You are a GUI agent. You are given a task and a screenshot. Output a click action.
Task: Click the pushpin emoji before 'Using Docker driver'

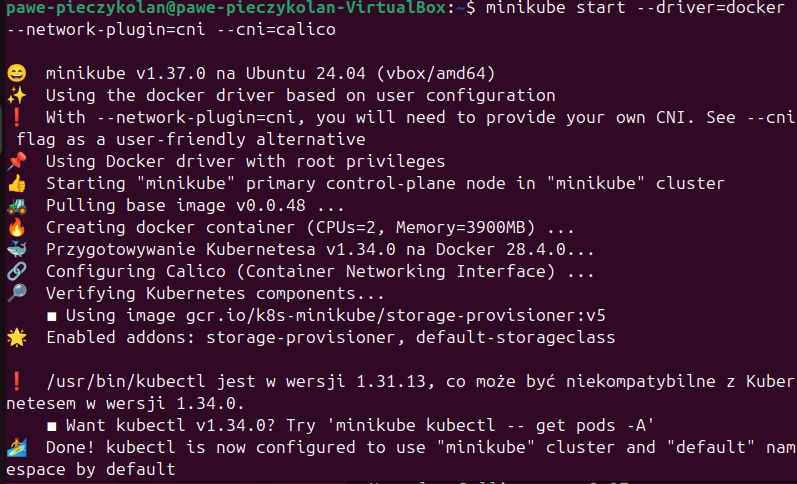(x=16, y=161)
